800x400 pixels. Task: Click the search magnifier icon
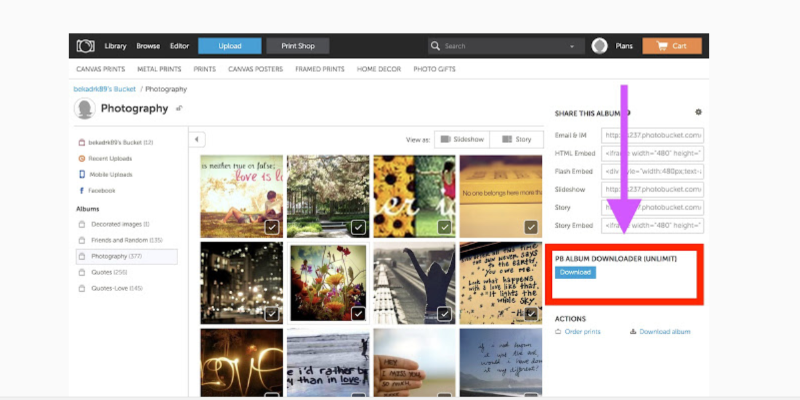[x=436, y=46]
